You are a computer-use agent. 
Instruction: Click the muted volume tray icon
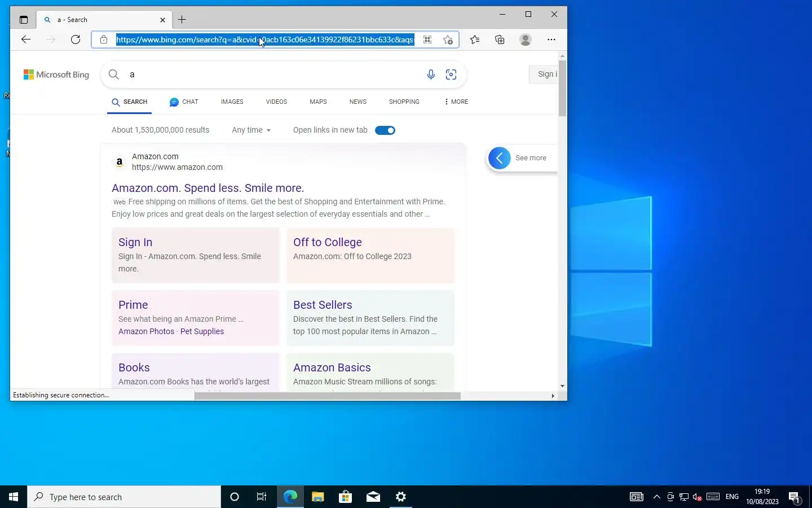coord(698,497)
